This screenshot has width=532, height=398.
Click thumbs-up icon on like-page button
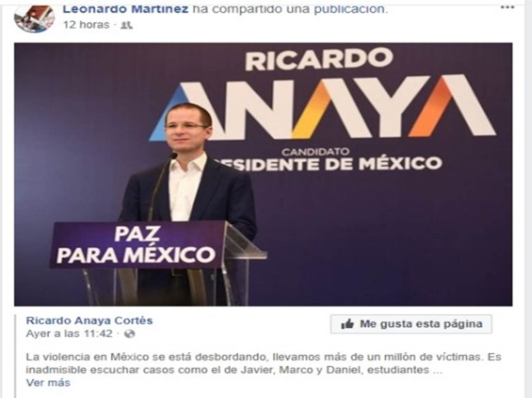coord(347,324)
